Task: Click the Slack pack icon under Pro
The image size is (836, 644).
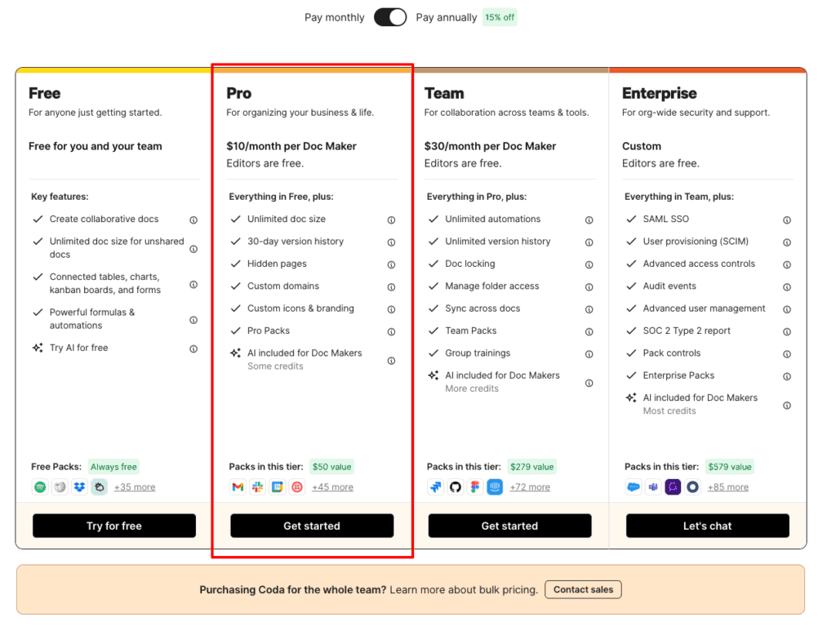Action: 258,486
